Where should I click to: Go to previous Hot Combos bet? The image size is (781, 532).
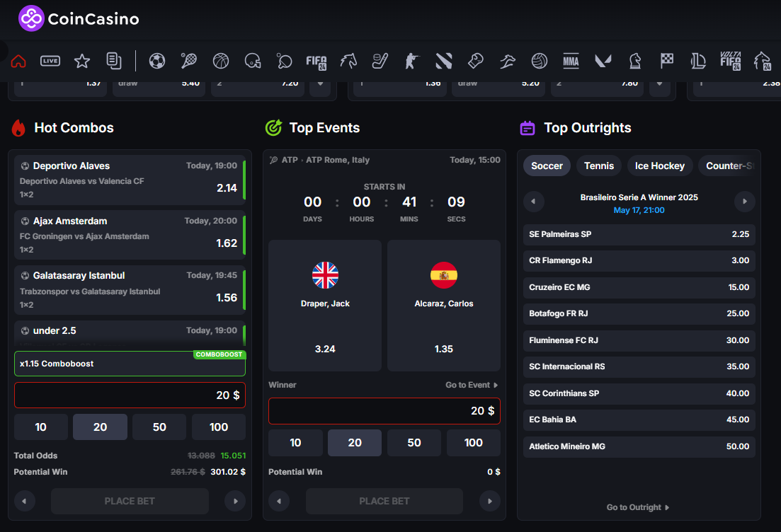click(24, 501)
